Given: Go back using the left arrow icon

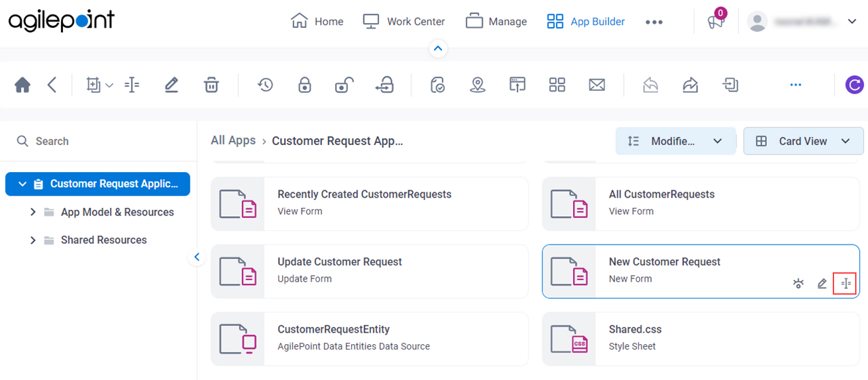Looking at the screenshot, I should coord(52,85).
